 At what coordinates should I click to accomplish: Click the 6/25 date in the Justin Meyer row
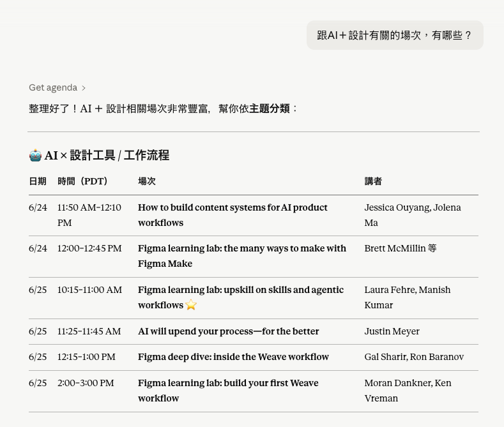[38, 331]
